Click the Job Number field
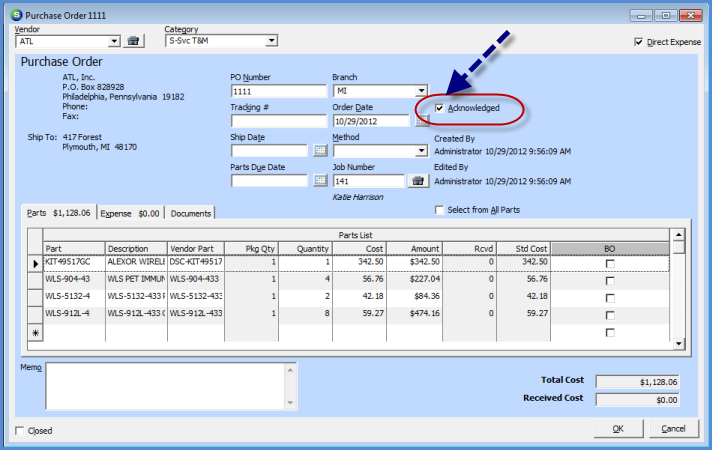Image resolution: width=712 pixels, height=450 pixels. 369,181
